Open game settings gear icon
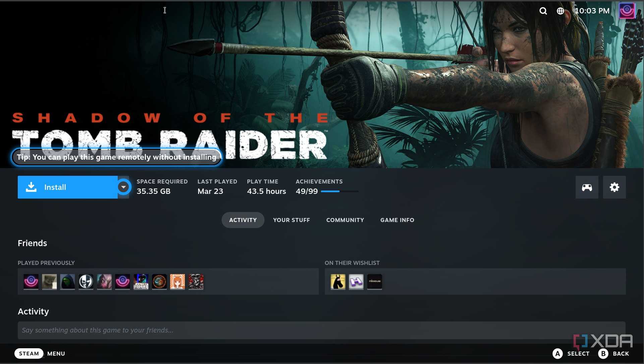 point(614,187)
